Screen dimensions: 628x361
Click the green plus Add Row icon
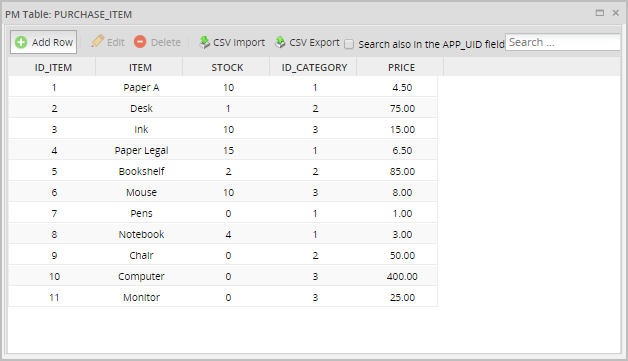tap(21, 42)
